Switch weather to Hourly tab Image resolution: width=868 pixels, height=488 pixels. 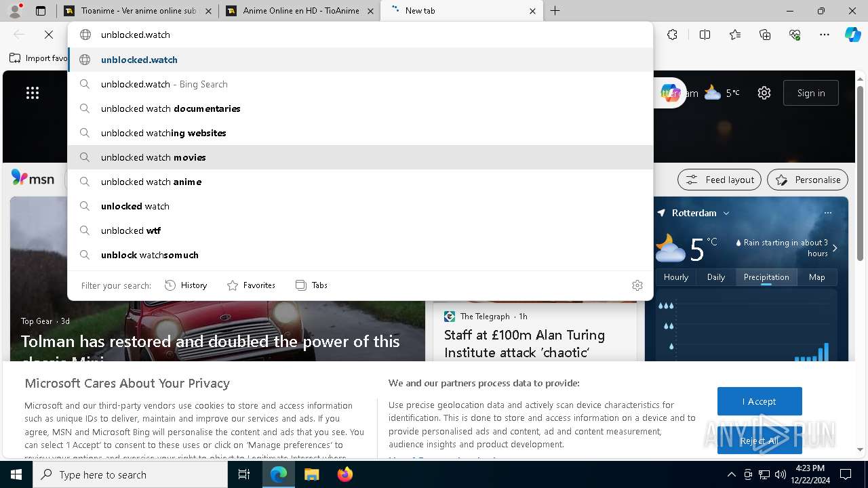[x=676, y=277]
